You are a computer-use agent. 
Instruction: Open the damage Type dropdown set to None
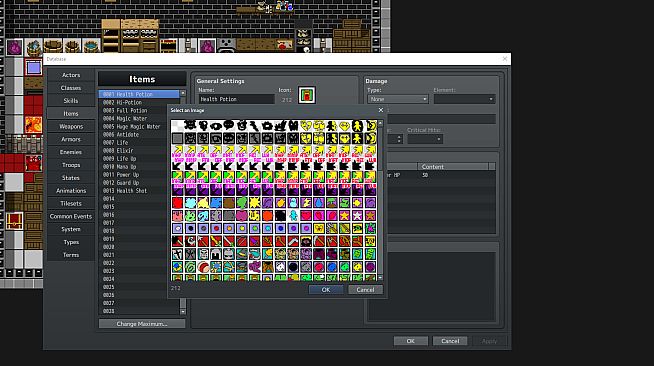pyautogui.click(x=398, y=99)
